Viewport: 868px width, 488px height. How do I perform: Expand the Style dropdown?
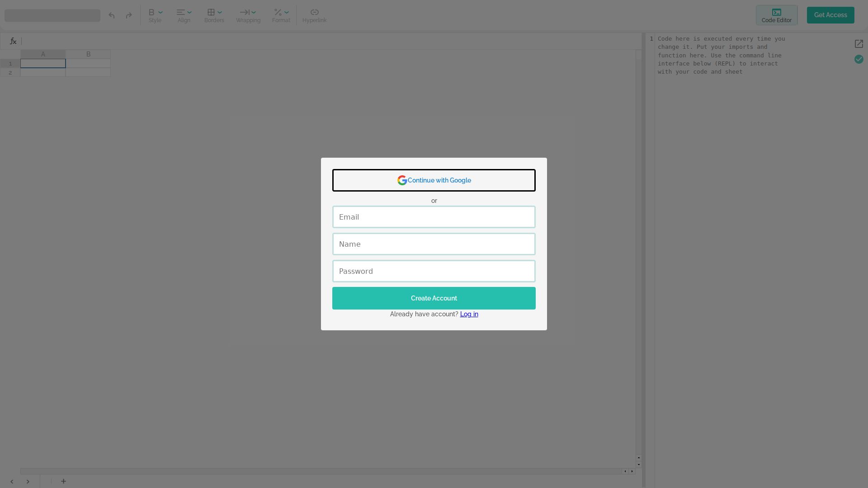[155, 15]
